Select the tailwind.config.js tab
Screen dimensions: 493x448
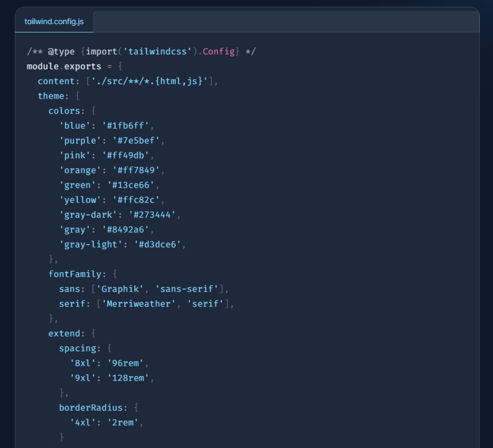click(53, 22)
